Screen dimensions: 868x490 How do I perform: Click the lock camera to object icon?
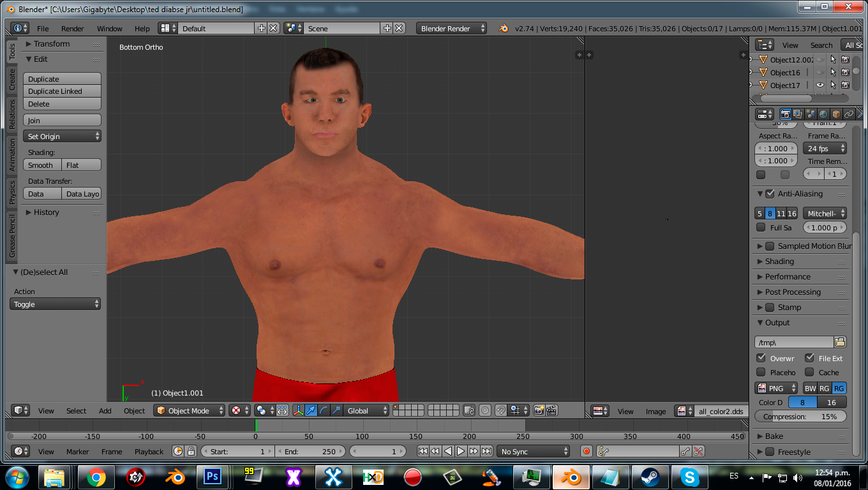[x=469, y=410]
